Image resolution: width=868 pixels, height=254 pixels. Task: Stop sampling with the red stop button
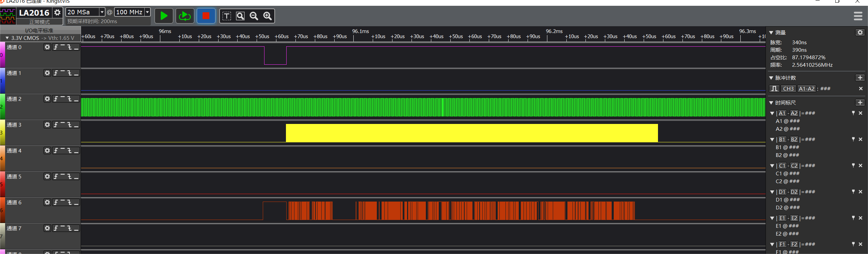[206, 16]
